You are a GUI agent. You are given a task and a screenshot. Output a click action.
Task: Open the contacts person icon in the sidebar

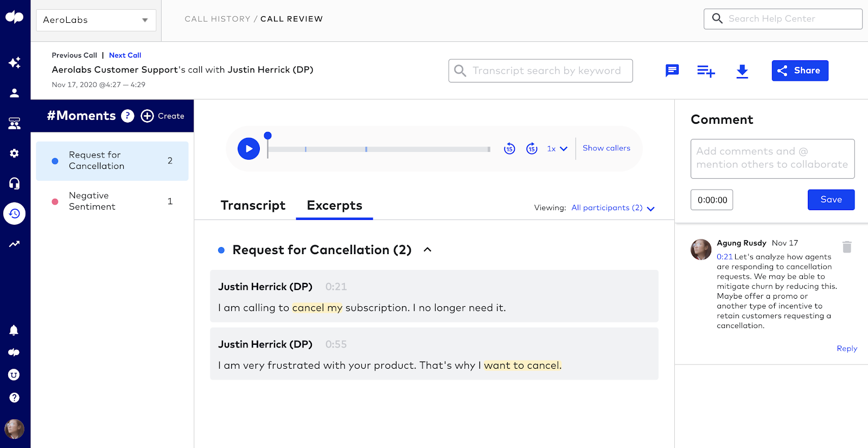(x=15, y=93)
